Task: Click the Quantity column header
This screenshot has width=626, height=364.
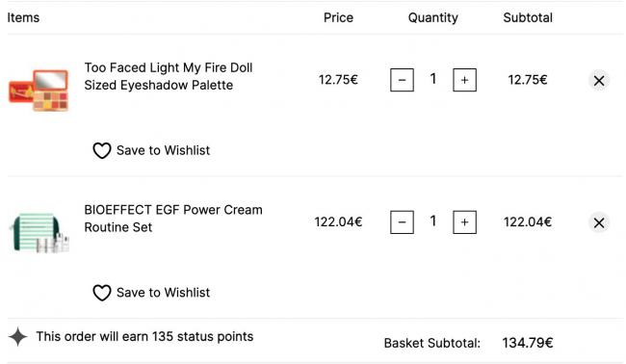Action: 432,18
